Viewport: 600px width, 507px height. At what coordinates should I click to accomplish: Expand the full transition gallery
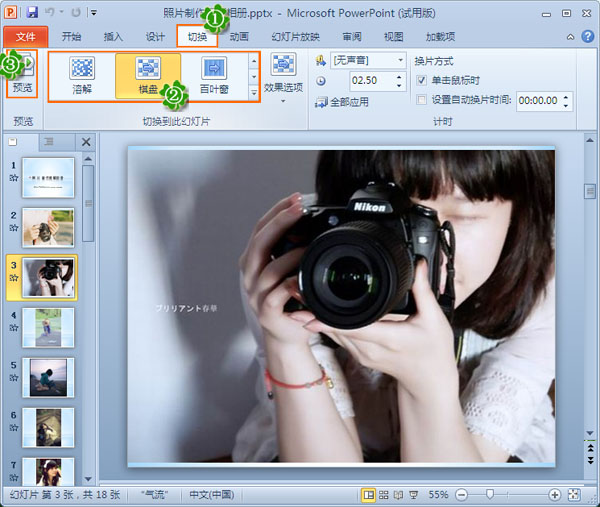253,92
